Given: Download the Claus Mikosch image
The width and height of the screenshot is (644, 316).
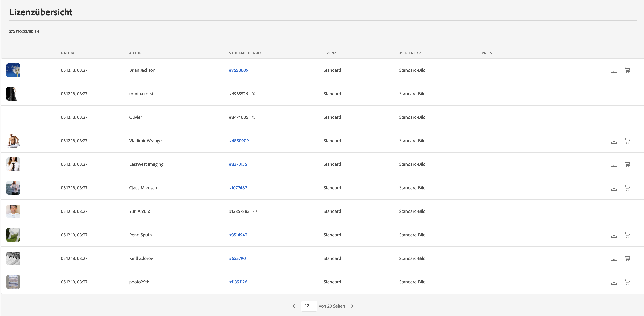Looking at the screenshot, I should 614,188.
